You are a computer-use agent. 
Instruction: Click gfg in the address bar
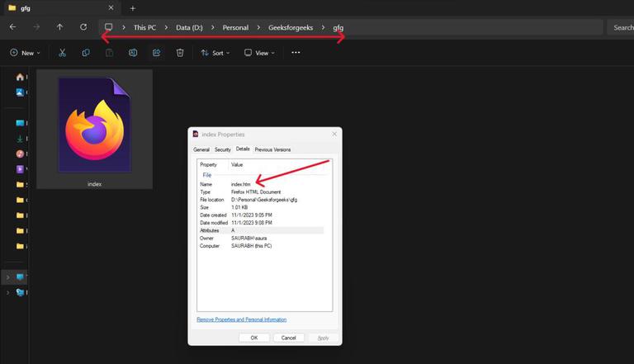tap(338, 27)
